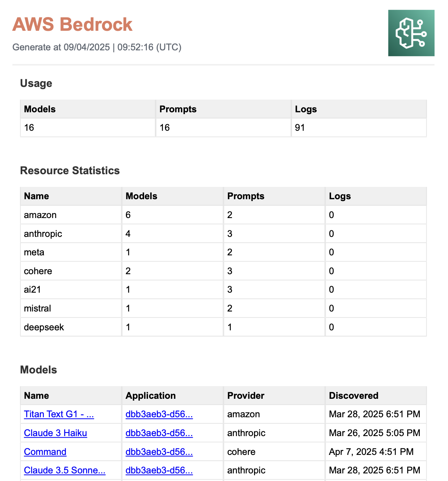Click the Logs header in Usage table
The height and width of the screenshot is (481, 448).
306,109
